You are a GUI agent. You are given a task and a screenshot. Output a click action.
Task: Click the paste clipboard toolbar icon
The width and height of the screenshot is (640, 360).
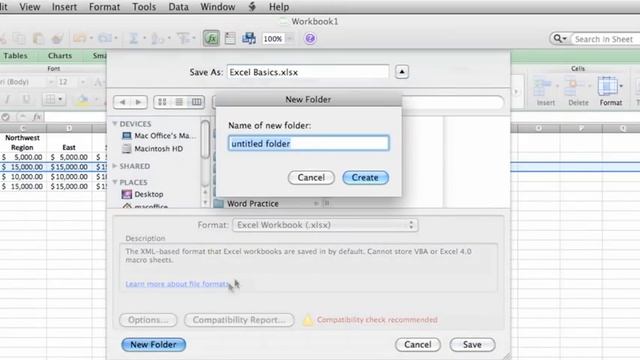click(38, 39)
